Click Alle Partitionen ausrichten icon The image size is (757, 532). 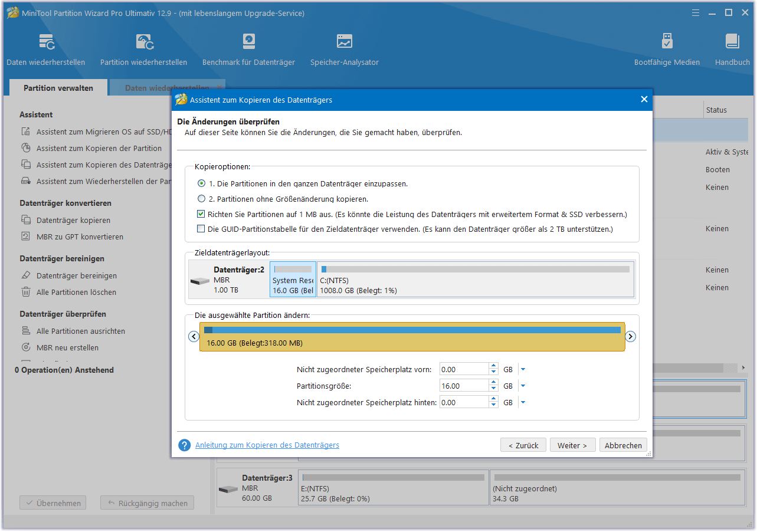click(26, 331)
